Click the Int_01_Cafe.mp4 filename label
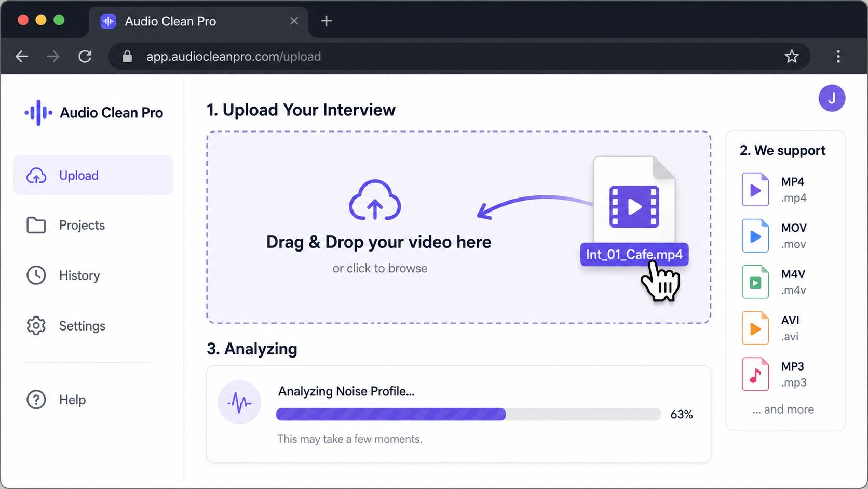This screenshot has height=489, width=868. pos(634,254)
